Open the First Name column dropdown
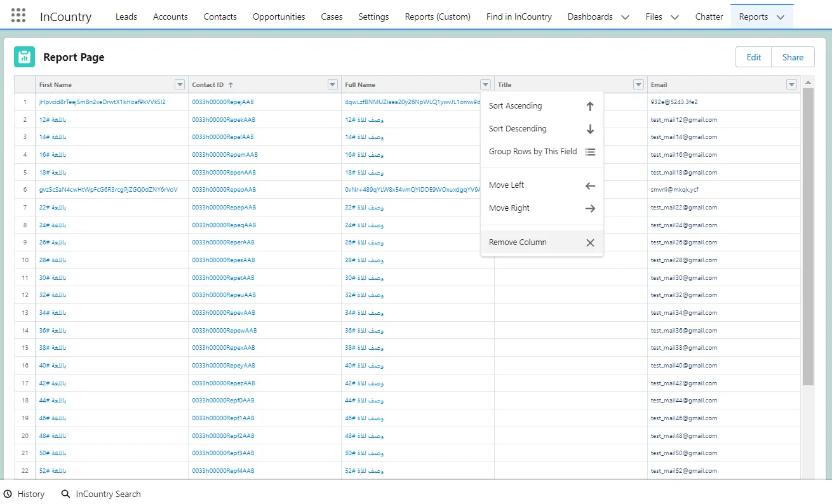 pyautogui.click(x=180, y=85)
